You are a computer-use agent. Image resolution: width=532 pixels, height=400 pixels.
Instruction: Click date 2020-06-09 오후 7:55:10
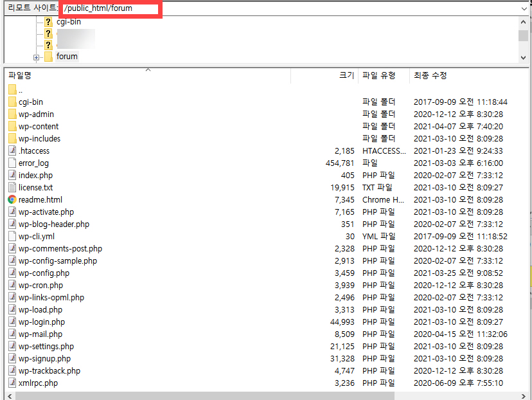tap(458, 383)
